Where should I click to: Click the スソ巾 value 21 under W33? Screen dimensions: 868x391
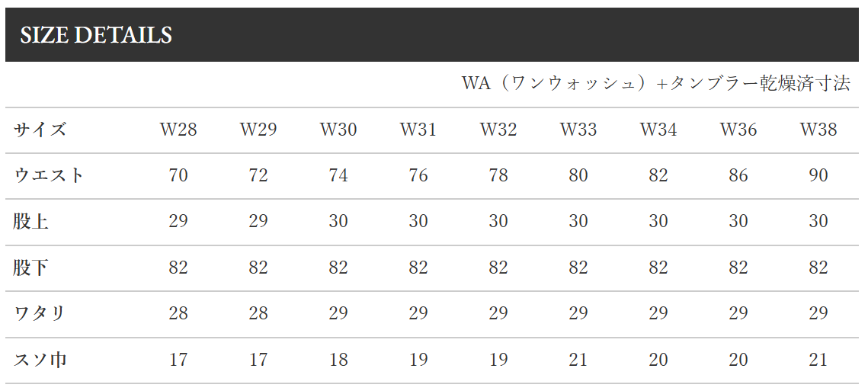click(x=578, y=360)
